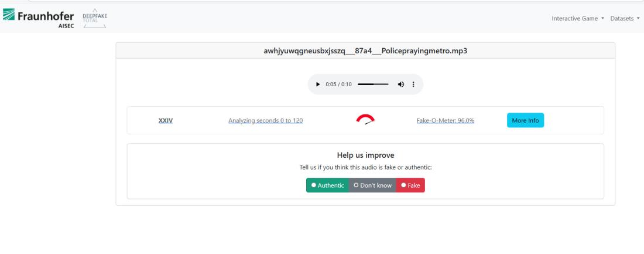Play the audio clip
This screenshot has height=254, width=644.
click(318, 84)
